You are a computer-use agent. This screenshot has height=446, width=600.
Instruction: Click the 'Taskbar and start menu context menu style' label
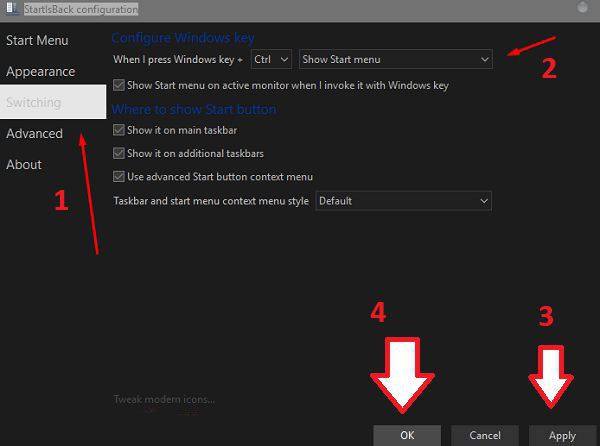click(211, 201)
